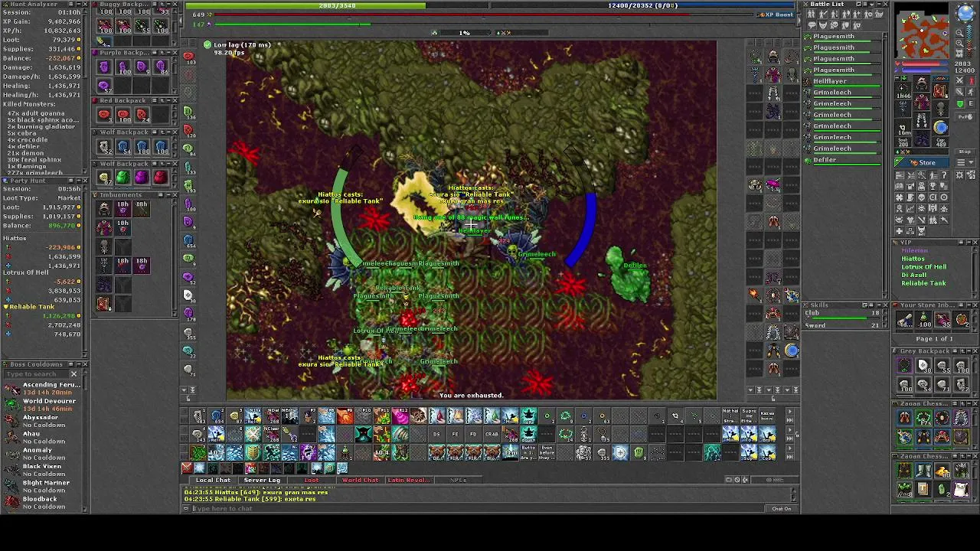Click the first red item in Red Backpack
This screenshot has height=551, width=980.
click(x=104, y=115)
